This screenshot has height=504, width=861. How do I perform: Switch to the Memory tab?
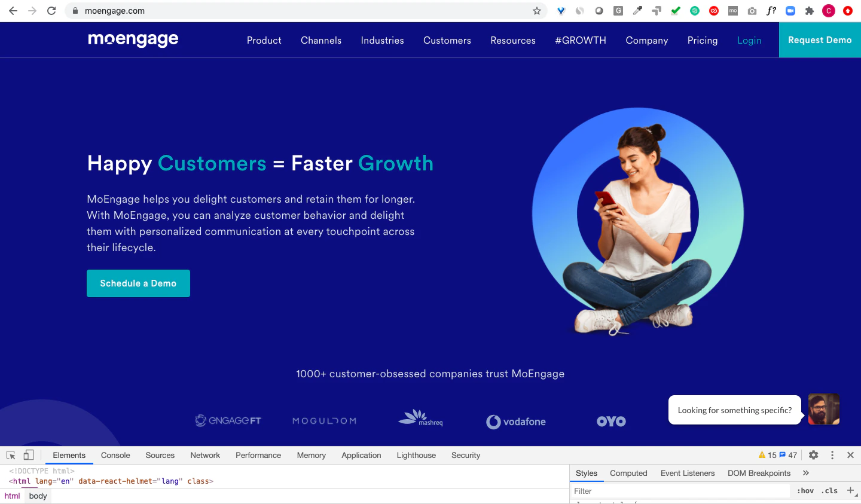coord(312,455)
